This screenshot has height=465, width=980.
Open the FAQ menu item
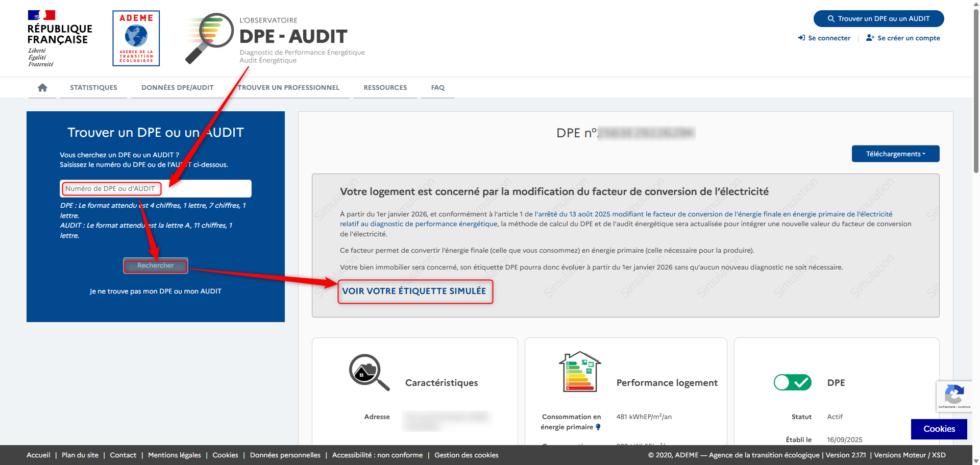pos(438,88)
